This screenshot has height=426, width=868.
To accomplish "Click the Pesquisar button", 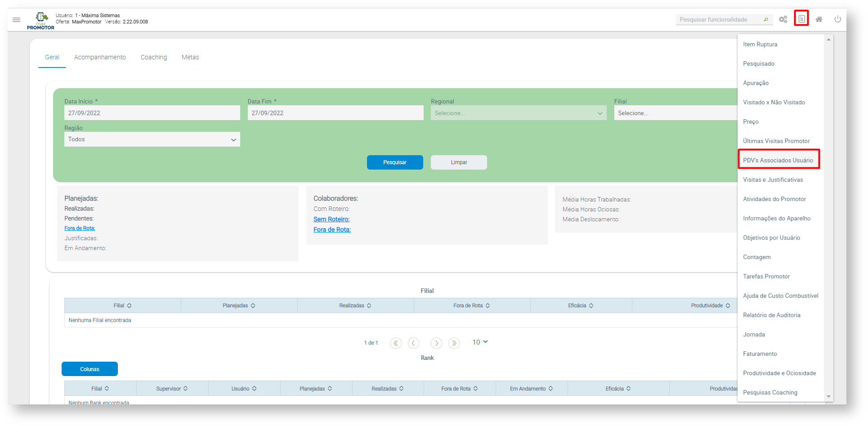I will [395, 162].
